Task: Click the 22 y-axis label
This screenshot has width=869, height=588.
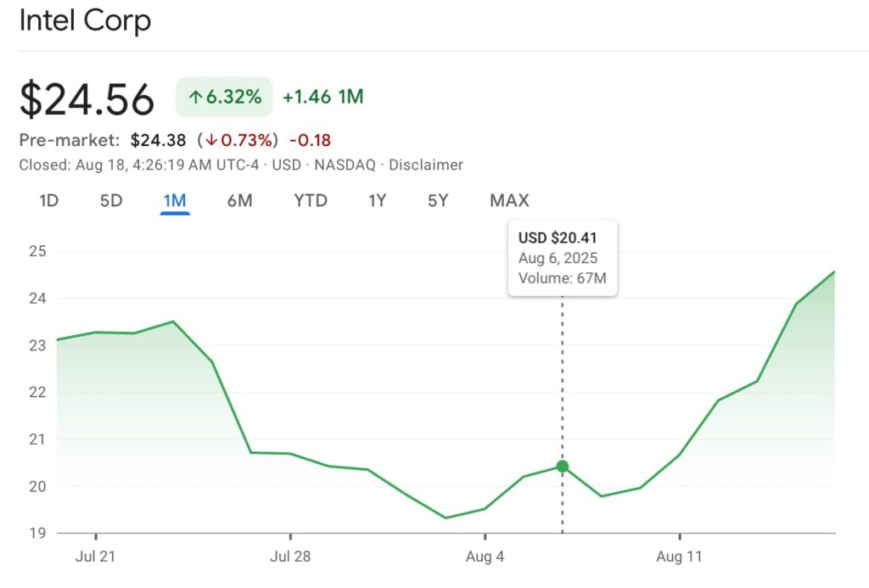Action: point(37,392)
